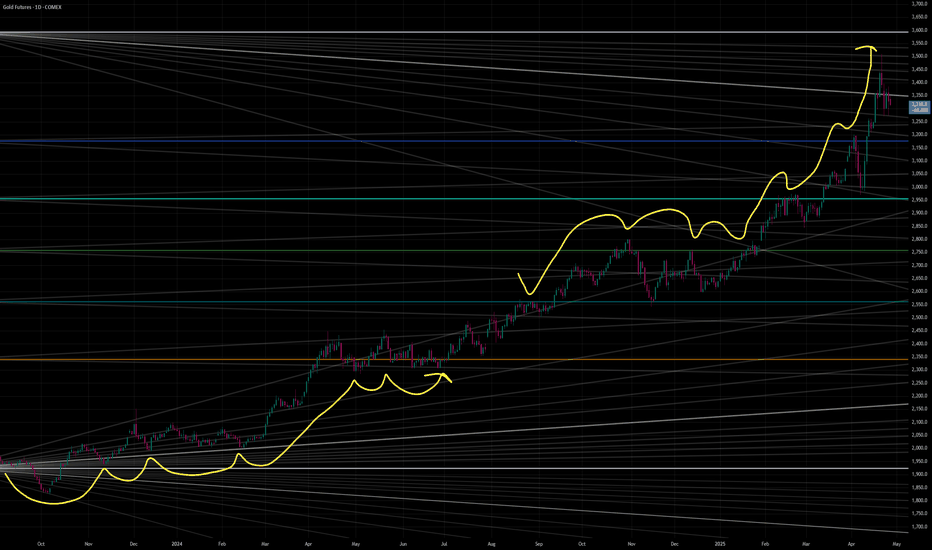Click the highlighted current price tag on price axis
This screenshot has width=932, height=550.
point(920,107)
